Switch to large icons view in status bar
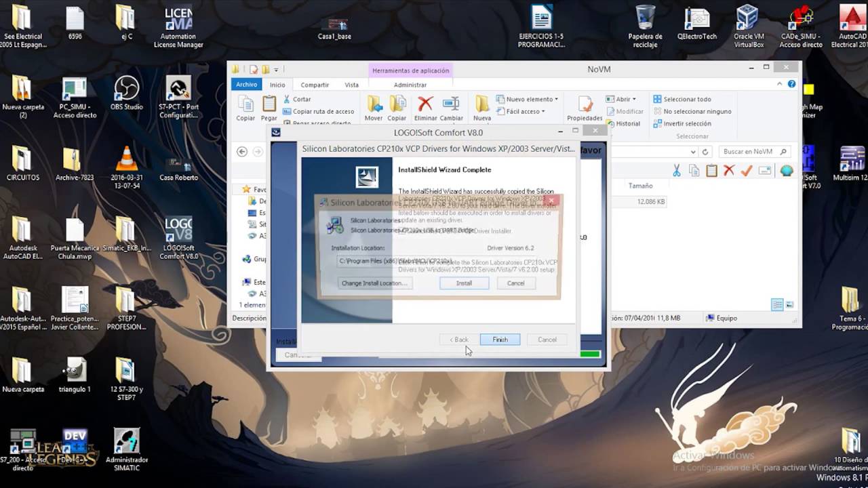 (789, 306)
